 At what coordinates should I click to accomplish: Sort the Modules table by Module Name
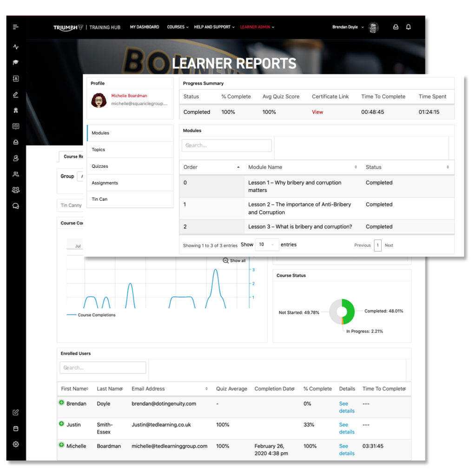pyautogui.click(x=302, y=167)
